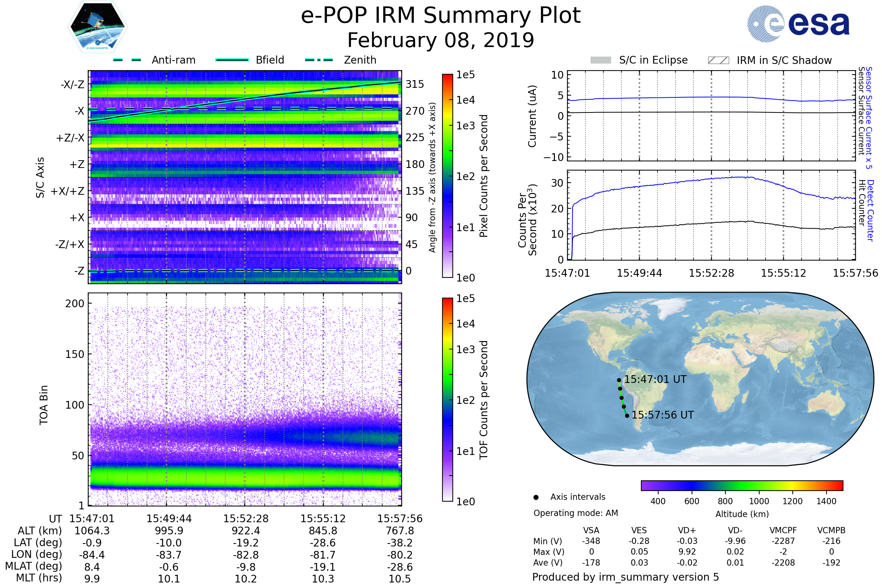Click the Anti-ram dashed line legend marker

[x=127, y=60]
